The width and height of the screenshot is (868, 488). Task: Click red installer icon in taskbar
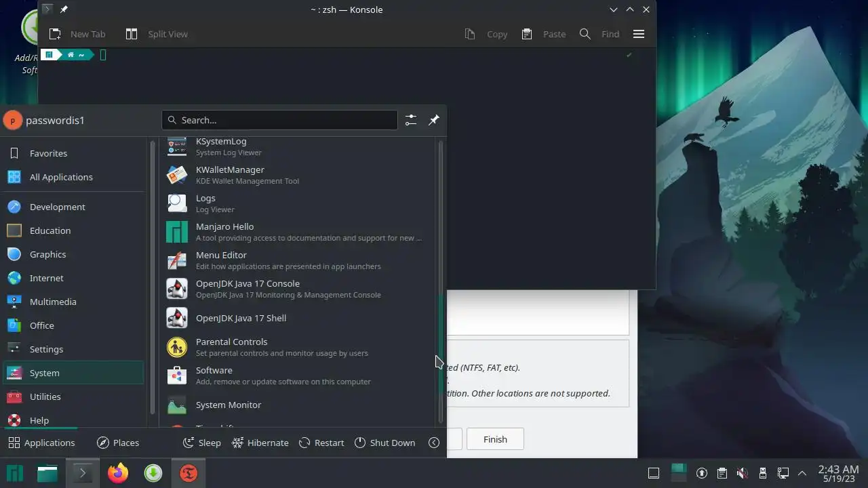(189, 473)
